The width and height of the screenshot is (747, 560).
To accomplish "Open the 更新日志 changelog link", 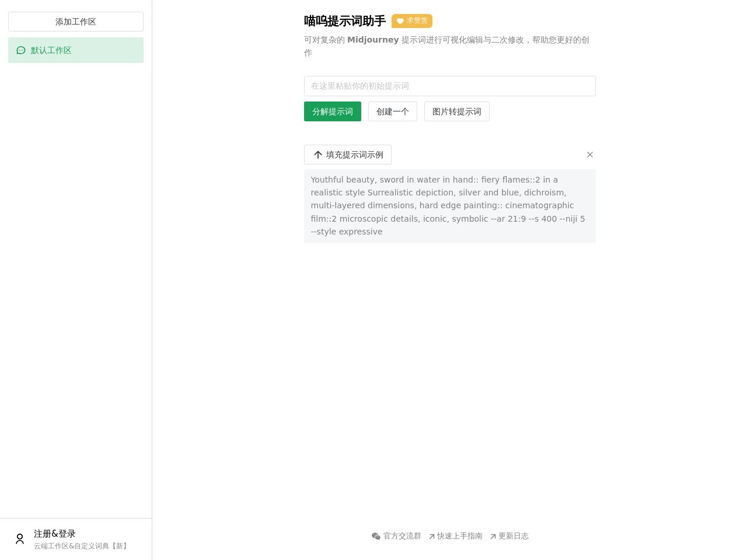I will [x=514, y=536].
